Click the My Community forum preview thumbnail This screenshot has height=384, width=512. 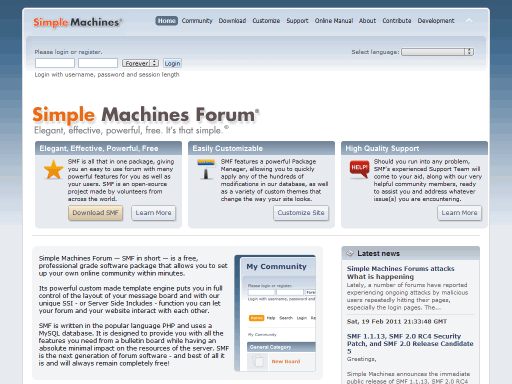click(275, 313)
